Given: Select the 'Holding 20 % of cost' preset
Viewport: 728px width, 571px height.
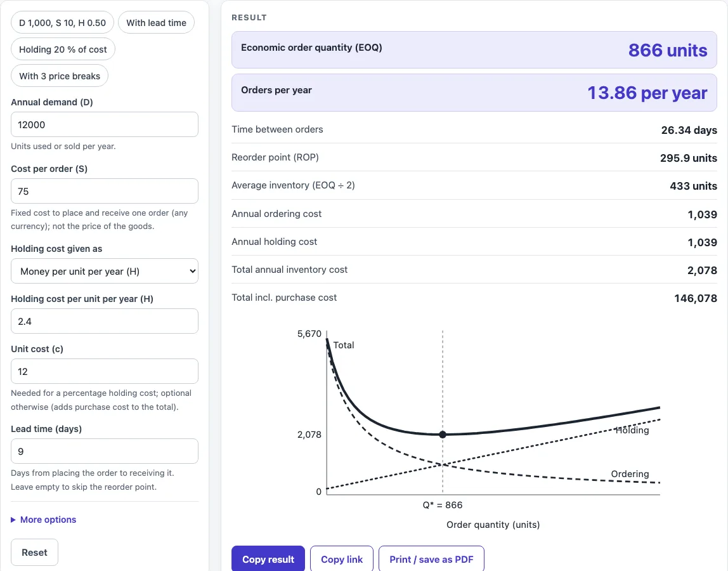Looking at the screenshot, I should [63, 49].
